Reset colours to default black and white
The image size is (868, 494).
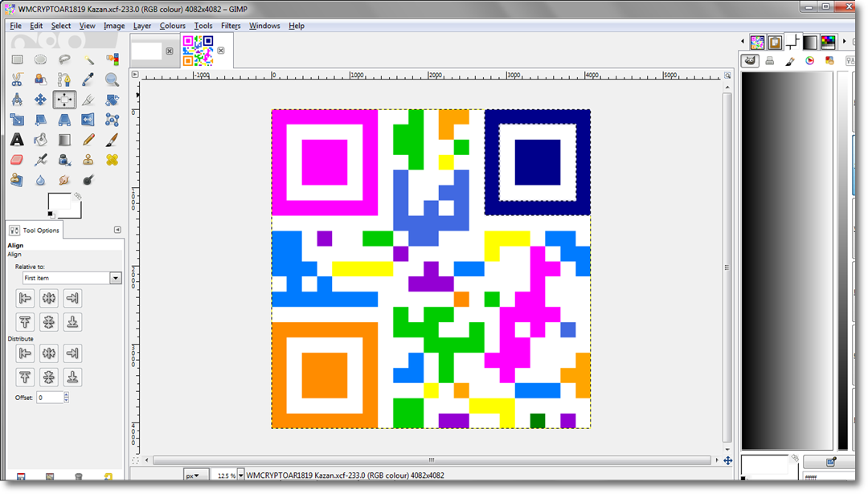51,214
